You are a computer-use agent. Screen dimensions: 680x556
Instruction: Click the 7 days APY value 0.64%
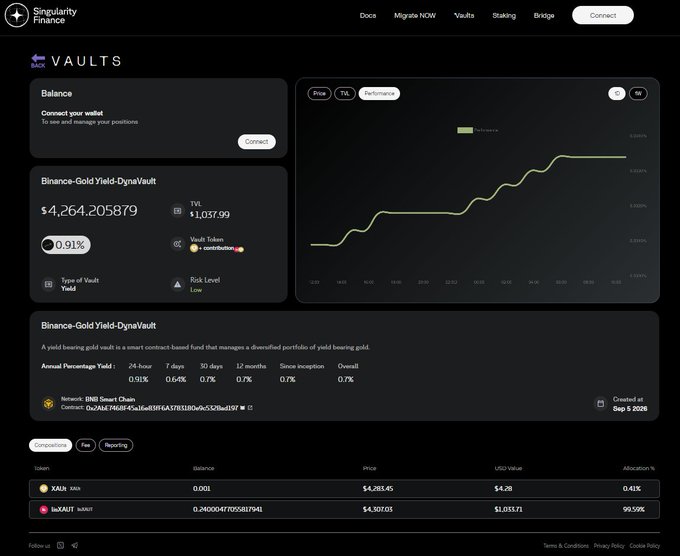tap(176, 379)
